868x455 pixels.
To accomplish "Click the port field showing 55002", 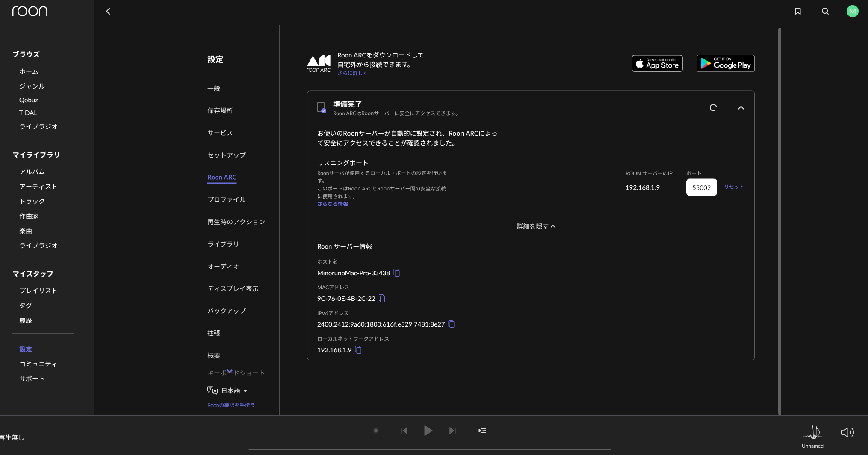I will pos(701,187).
